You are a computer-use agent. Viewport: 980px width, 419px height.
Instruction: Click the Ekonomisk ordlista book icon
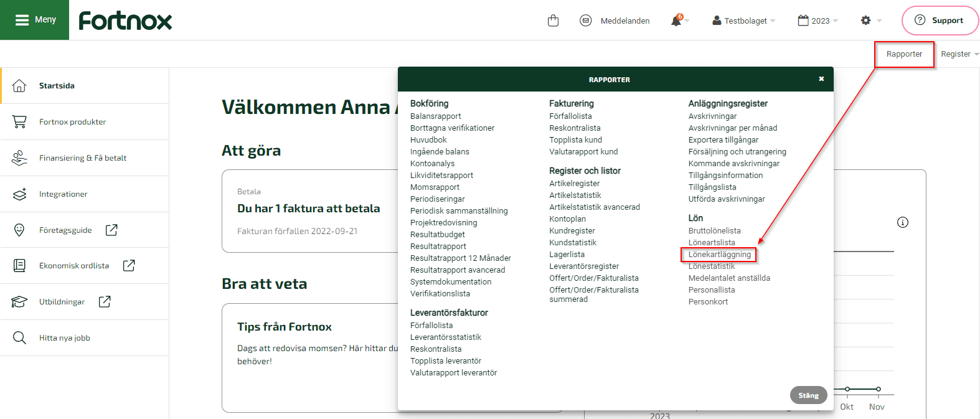click(19, 265)
